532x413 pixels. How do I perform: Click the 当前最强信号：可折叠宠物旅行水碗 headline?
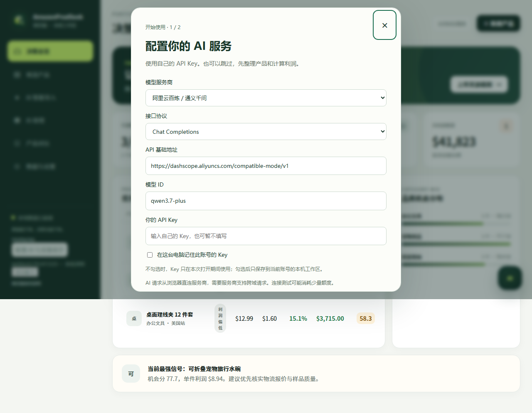click(x=194, y=369)
